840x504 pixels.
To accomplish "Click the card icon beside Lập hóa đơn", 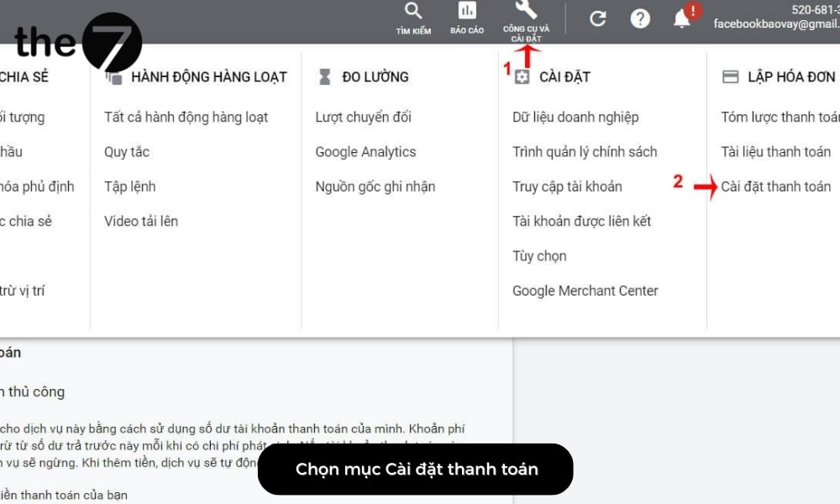I will (x=729, y=76).
